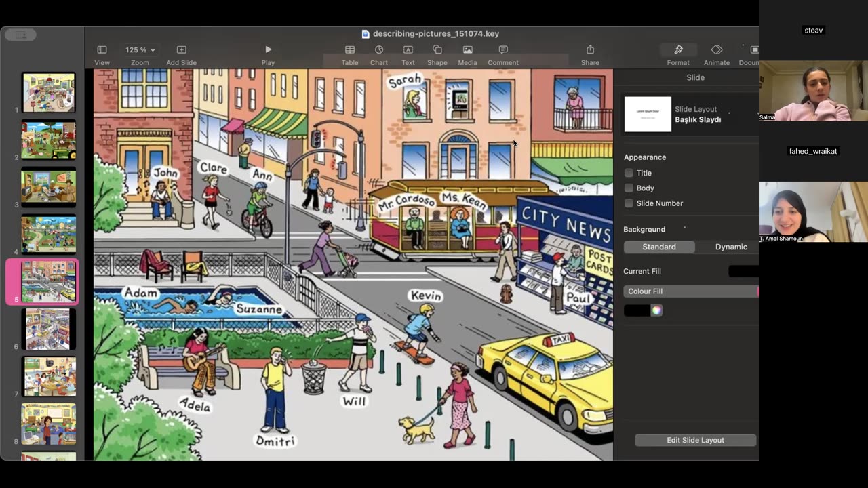The width and height of the screenshot is (868, 488).
Task: Toggle the Slide Number checkbox
Action: (629, 203)
